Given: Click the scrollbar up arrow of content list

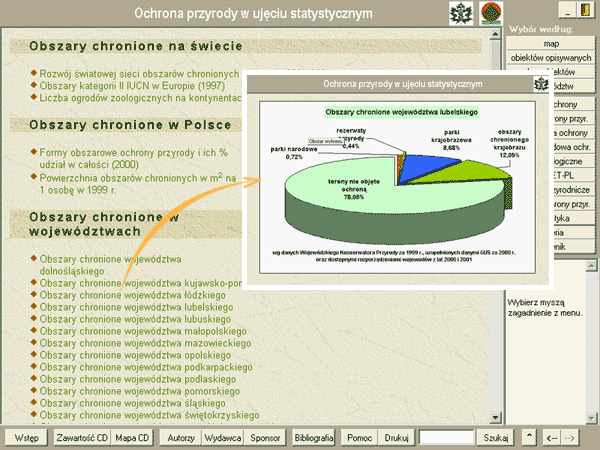Looking at the screenshot, I should 494,36.
